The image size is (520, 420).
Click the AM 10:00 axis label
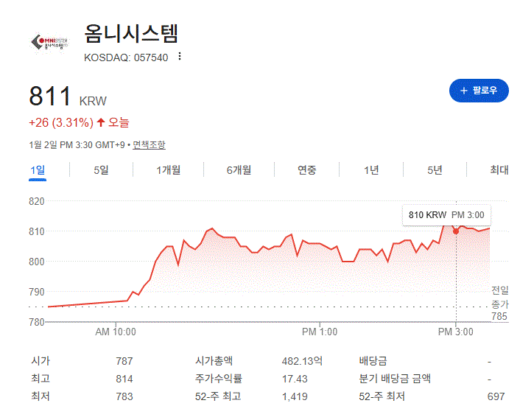116,332
